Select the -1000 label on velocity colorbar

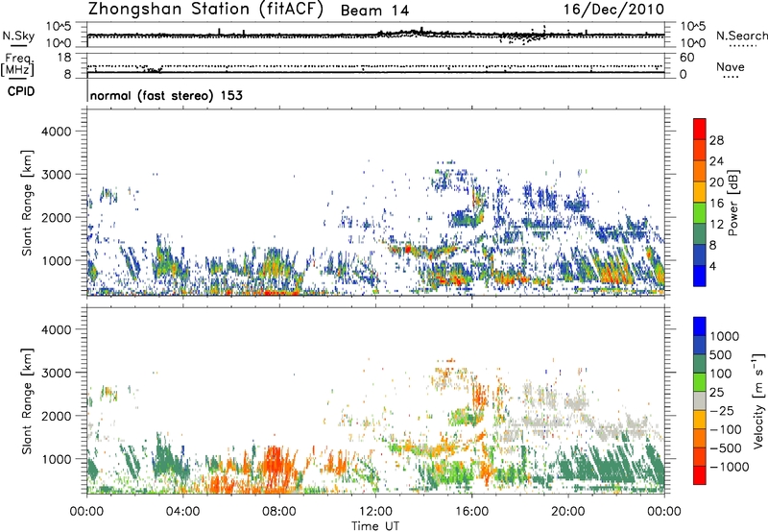[730, 467]
